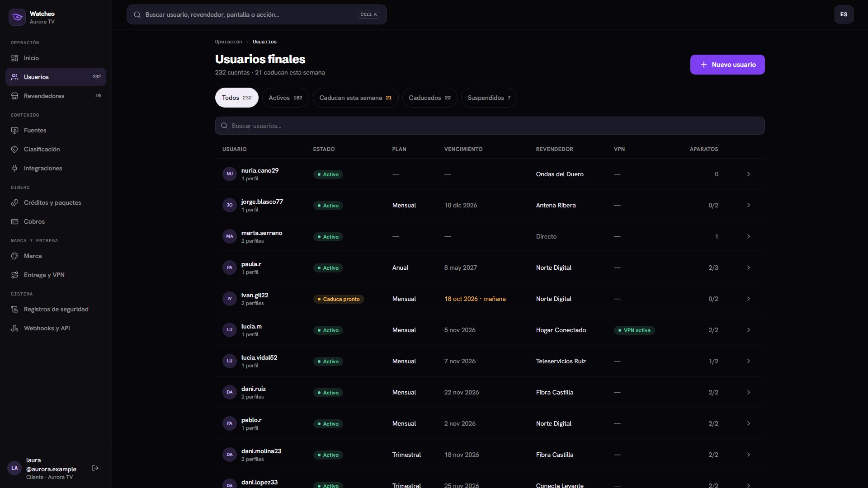
Task: Click the 18 oct 2026 · mañana date
Action: point(475,299)
